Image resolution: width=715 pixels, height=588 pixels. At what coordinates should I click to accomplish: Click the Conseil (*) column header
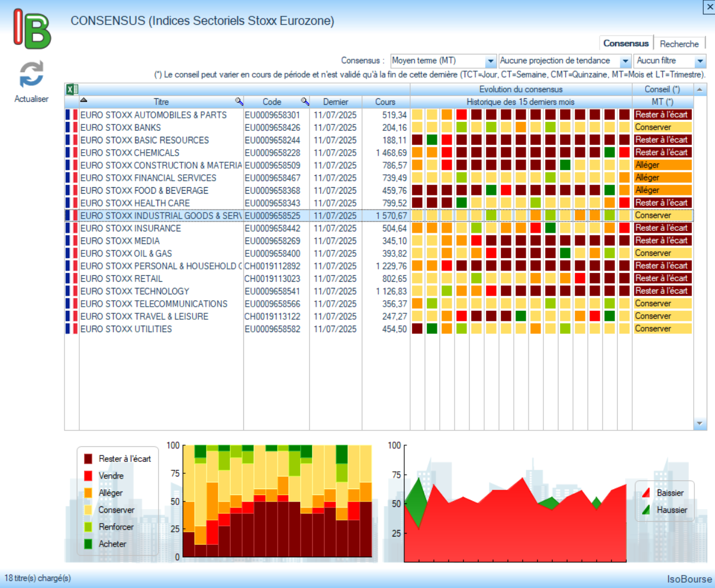(662, 89)
